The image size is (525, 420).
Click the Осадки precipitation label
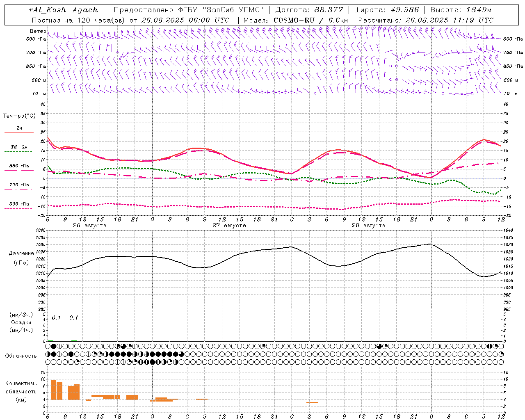click(x=21, y=322)
